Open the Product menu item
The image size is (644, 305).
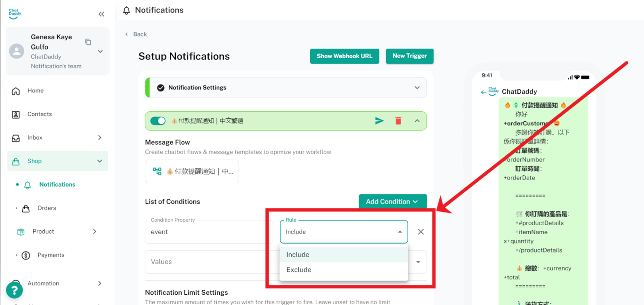43,232
